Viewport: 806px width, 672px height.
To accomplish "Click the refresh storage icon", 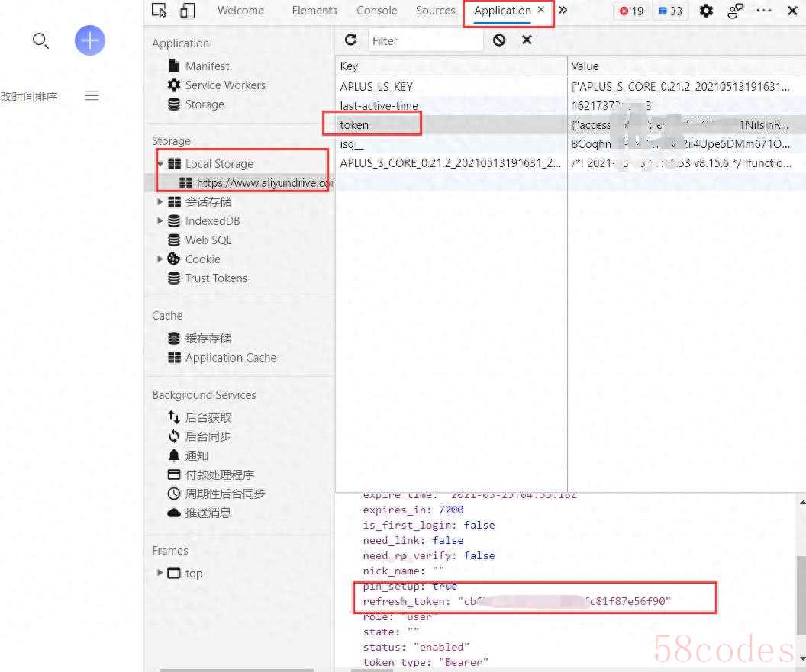I will coord(351,40).
